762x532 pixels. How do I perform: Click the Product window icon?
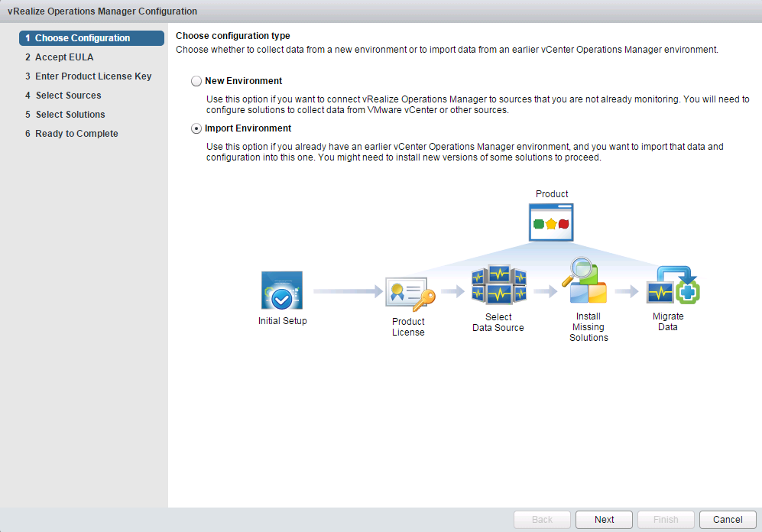coord(551,222)
